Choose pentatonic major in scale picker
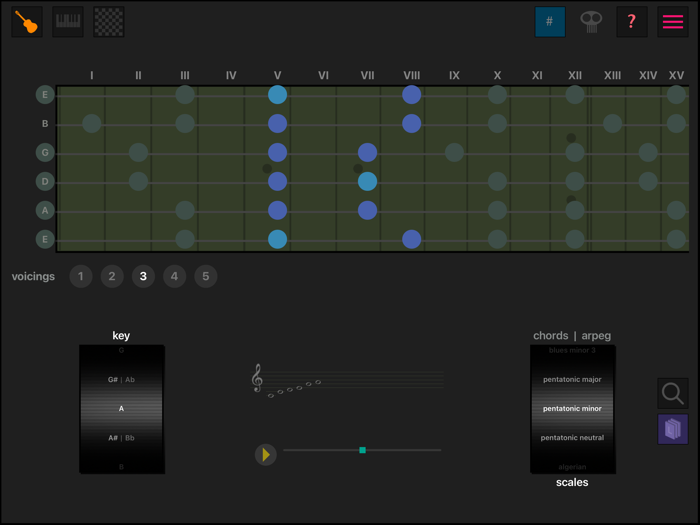The width and height of the screenshot is (700, 525). (x=572, y=379)
